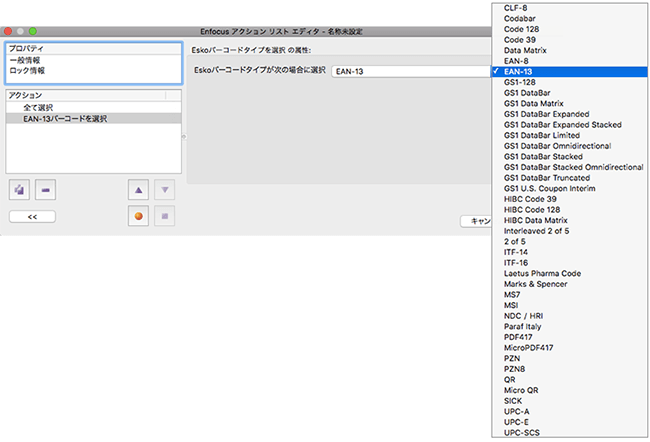The image size is (650, 442).
Task: Choose HIBC Code 39 entry
Action: pos(570,199)
